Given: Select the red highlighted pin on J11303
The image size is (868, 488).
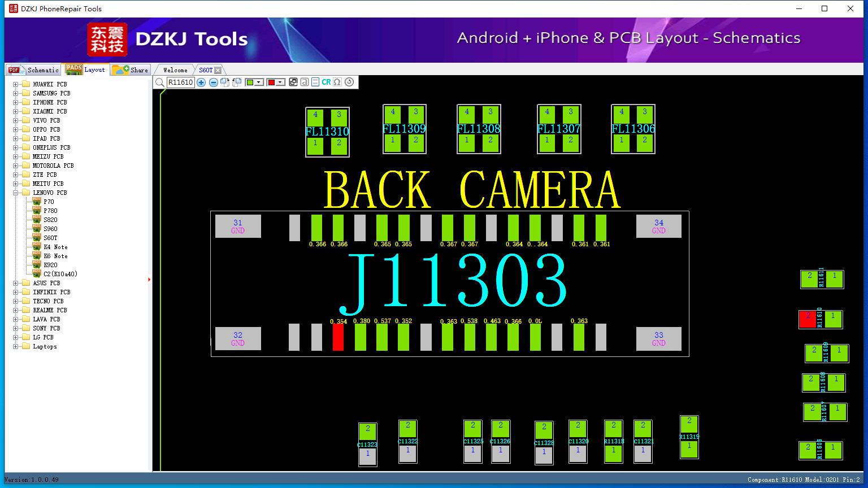Looking at the screenshot, I should (338, 337).
